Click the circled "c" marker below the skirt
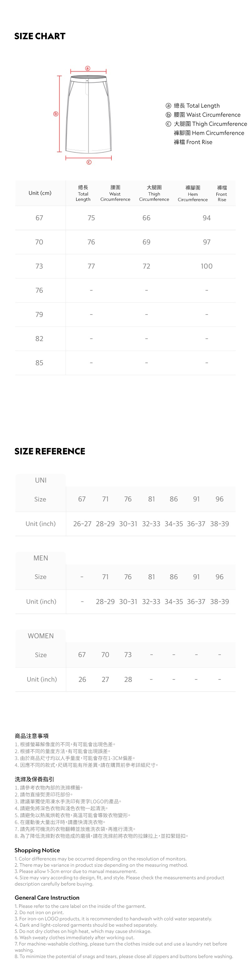The width and height of the screenshot is (251, 980). click(89, 162)
